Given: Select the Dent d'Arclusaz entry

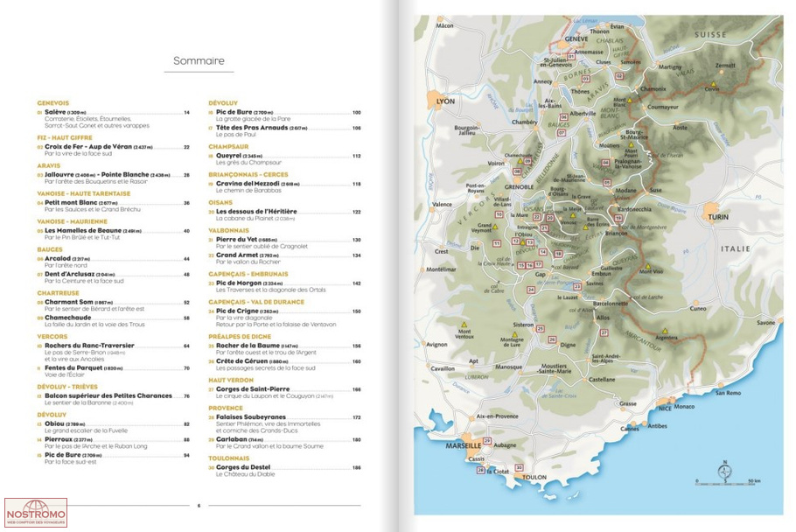Looking at the screenshot, I should 113,277.
